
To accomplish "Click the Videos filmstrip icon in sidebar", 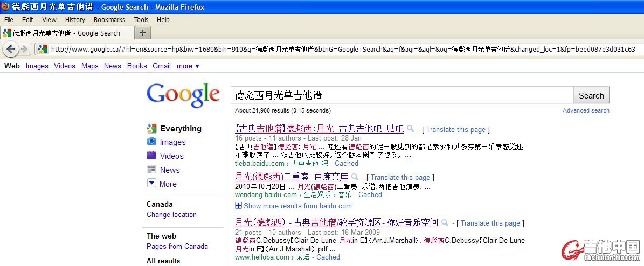I will tap(151, 156).
